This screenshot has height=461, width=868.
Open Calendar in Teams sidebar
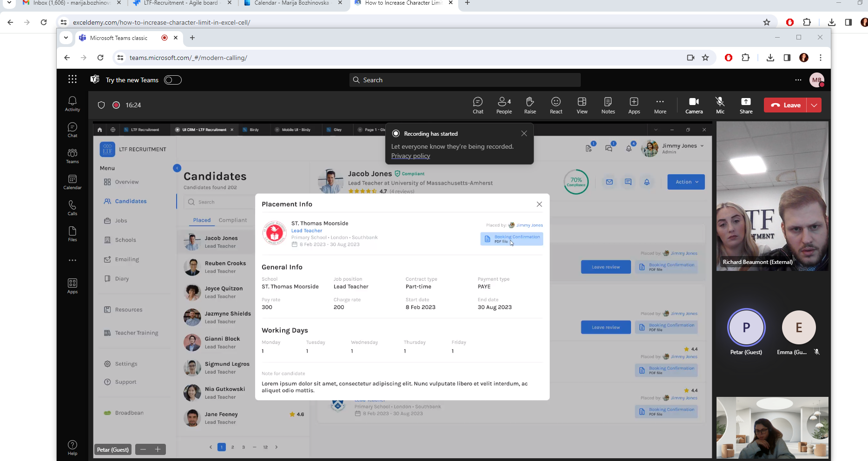tap(72, 182)
